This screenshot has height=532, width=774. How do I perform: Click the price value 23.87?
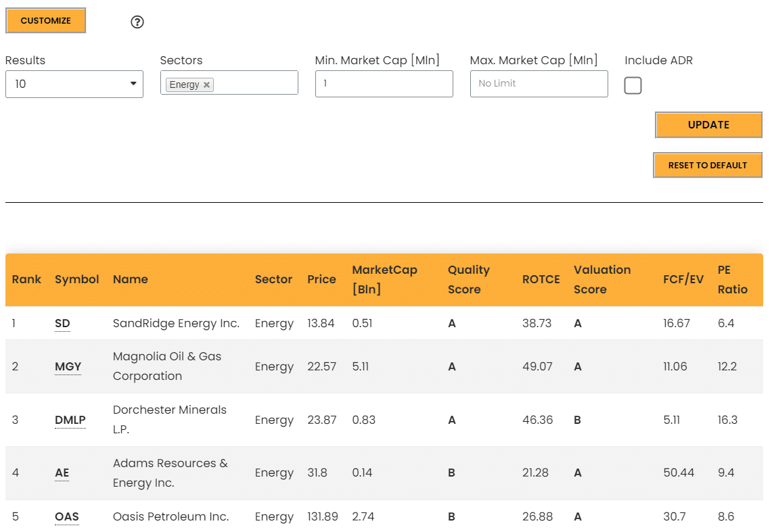tap(322, 420)
